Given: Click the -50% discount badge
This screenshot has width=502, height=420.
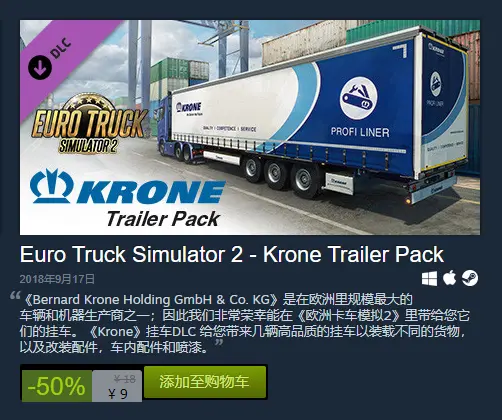Looking at the screenshot, I should pyautogui.click(x=57, y=386).
